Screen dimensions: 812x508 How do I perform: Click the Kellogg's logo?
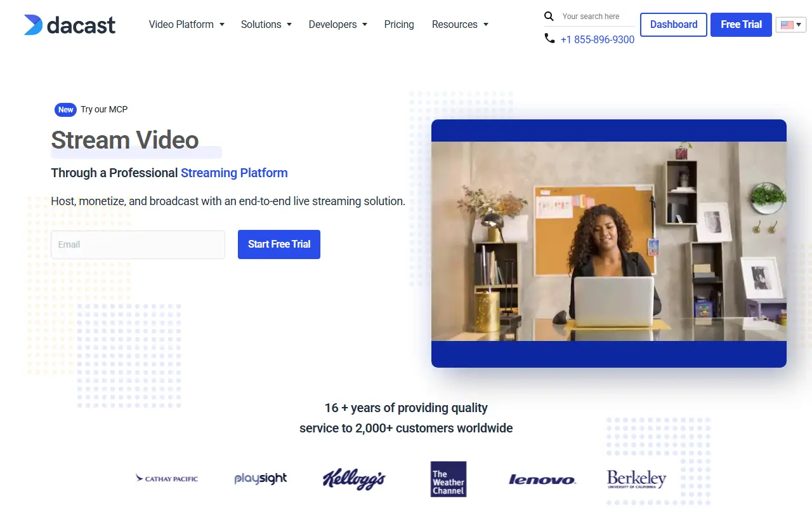coord(354,479)
